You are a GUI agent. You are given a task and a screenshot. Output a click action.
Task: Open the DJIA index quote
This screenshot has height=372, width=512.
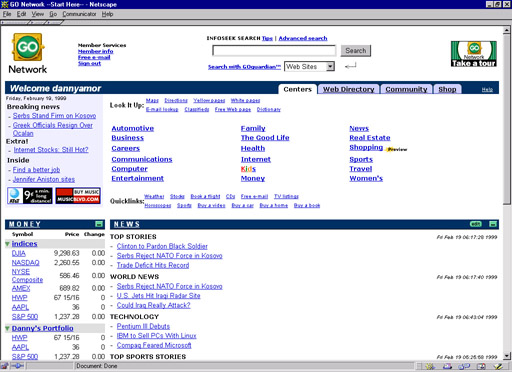pos(19,253)
